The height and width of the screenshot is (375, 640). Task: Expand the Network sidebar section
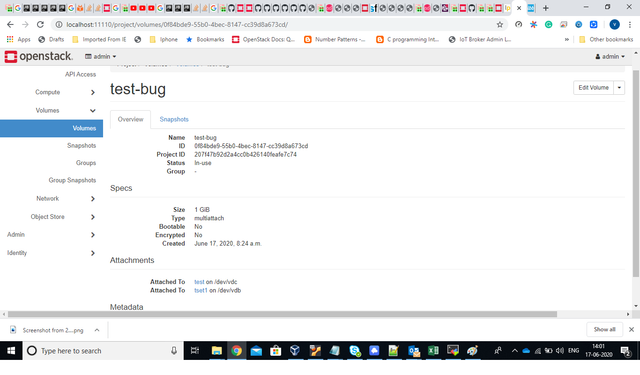93,199
